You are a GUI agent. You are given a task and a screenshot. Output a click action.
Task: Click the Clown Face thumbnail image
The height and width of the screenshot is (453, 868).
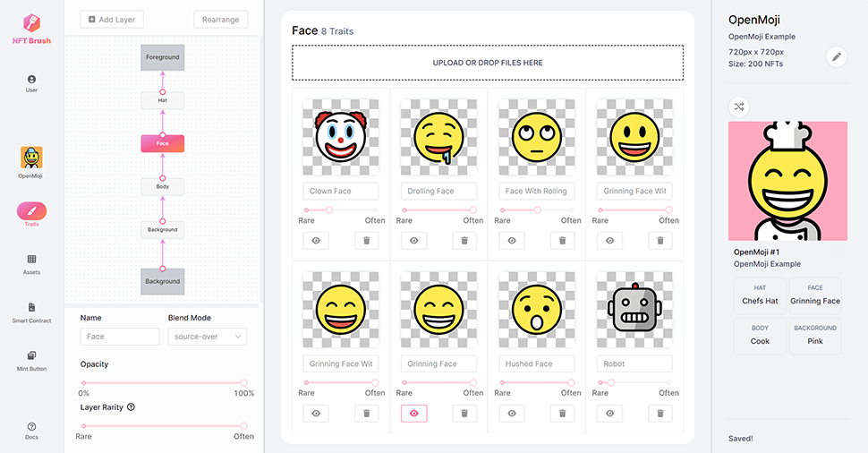[341, 137]
